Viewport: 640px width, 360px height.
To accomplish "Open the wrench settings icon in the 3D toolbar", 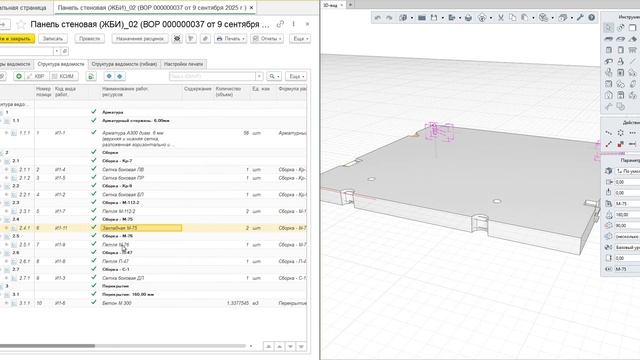I will (x=580, y=18).
